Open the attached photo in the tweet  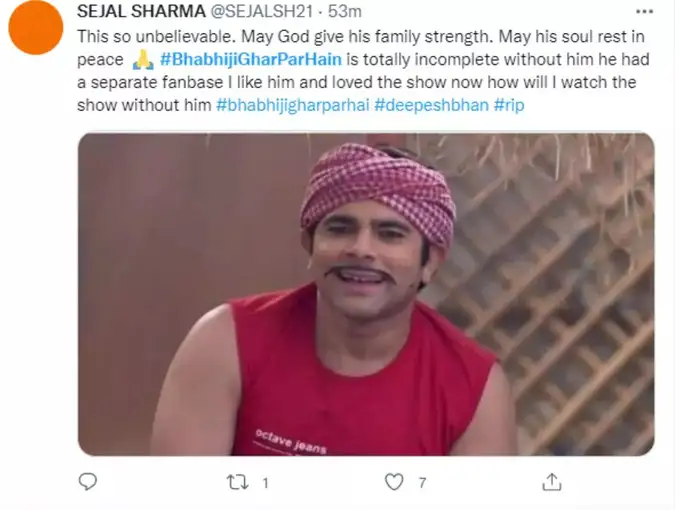[x=366, y=294]
